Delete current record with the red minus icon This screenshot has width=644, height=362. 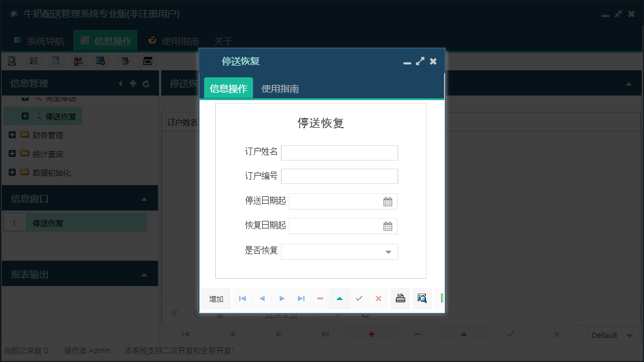pyautogui.click(x=320, y=298)
